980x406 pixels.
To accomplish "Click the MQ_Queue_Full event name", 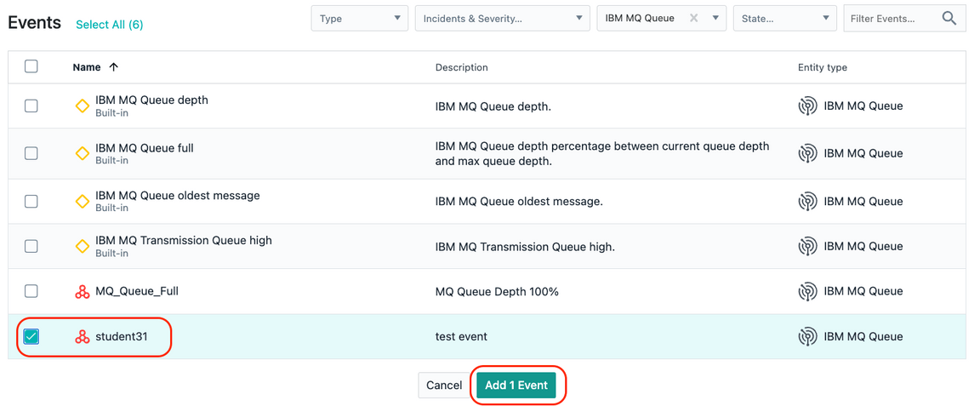I will click(137, 291).
